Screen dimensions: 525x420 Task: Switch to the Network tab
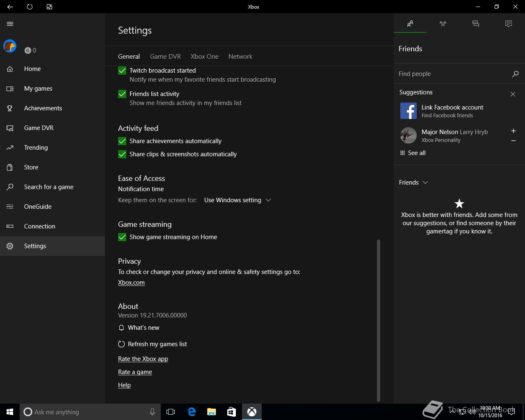pyautogui.click(x=240, y=57)
